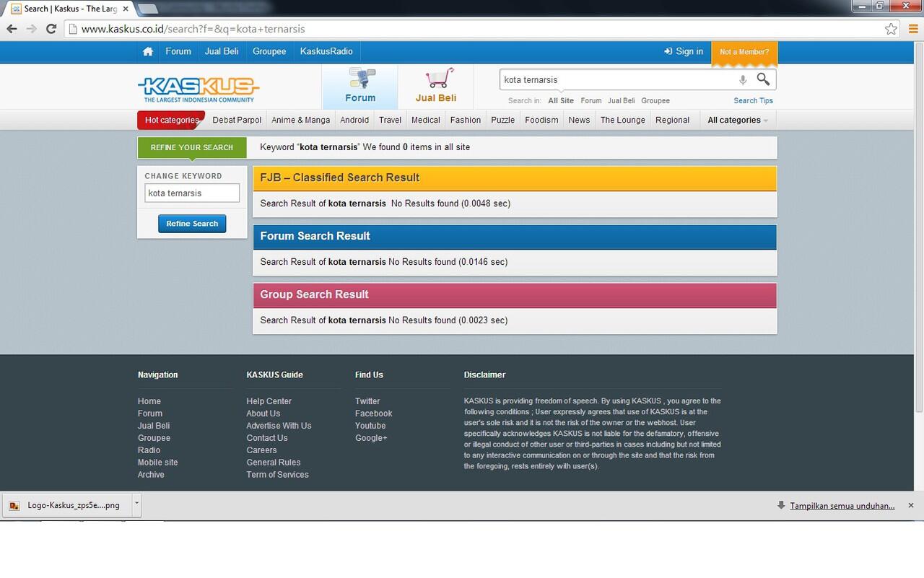Image resolution: width=924 pixels, height=578 pixels.
Task: Open the Chrome menu icon
Action: 912,29
